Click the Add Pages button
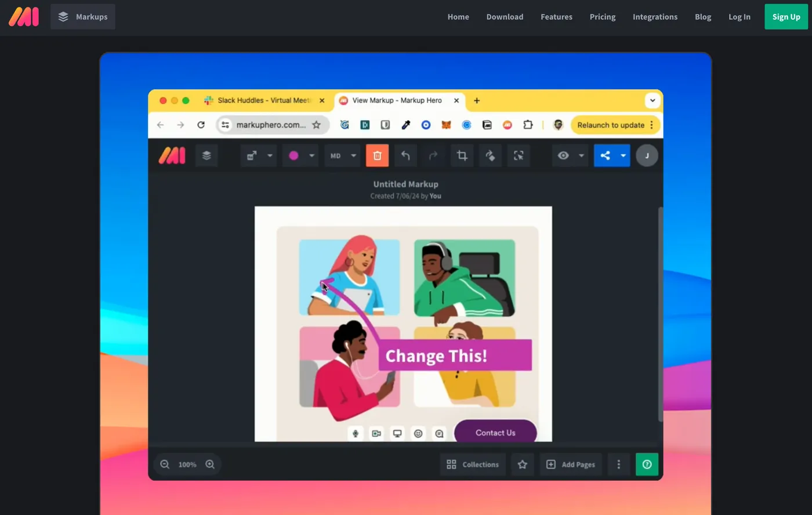This screenshot has height=515, width=812. (571, 464)
